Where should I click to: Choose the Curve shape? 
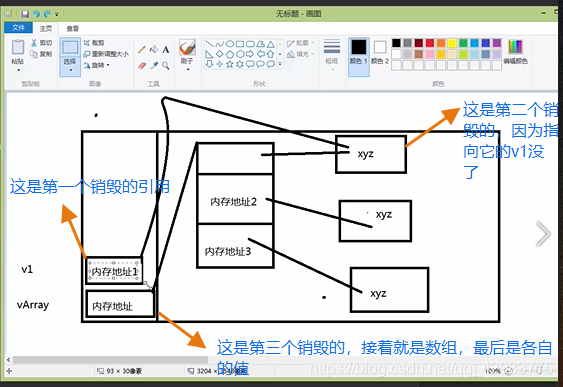tap(220, 44)
